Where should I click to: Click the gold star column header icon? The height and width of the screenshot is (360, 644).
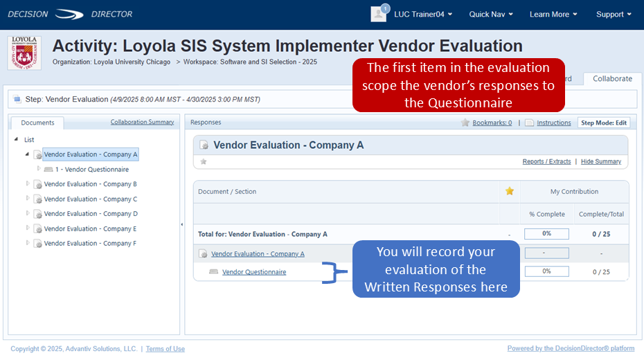pyautogui.click(x=509, y=191)
